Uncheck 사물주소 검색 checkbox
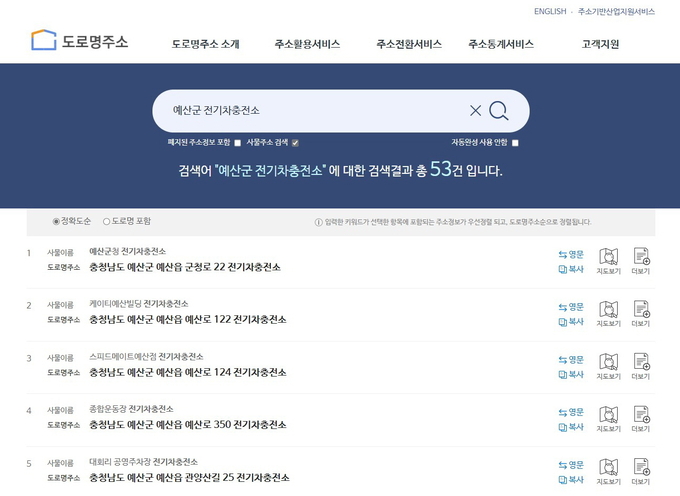The height and width of the screenshot is (496, 680). [295, 143]
